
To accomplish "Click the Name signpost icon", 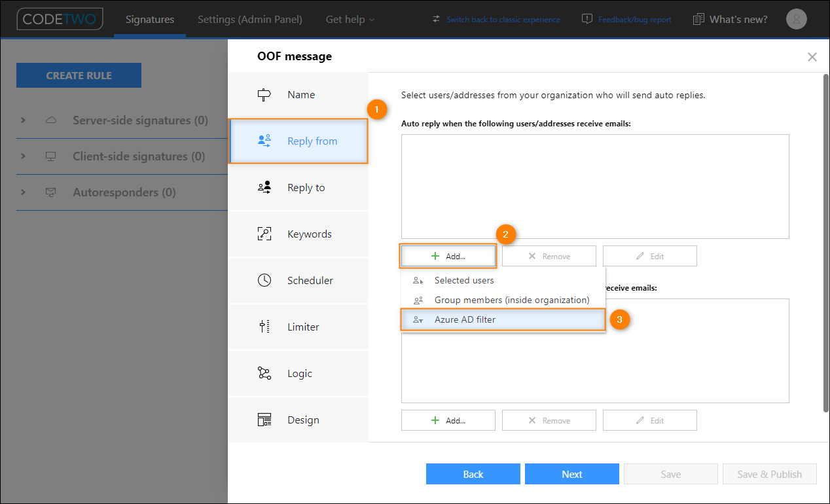I will pos(264,95).
